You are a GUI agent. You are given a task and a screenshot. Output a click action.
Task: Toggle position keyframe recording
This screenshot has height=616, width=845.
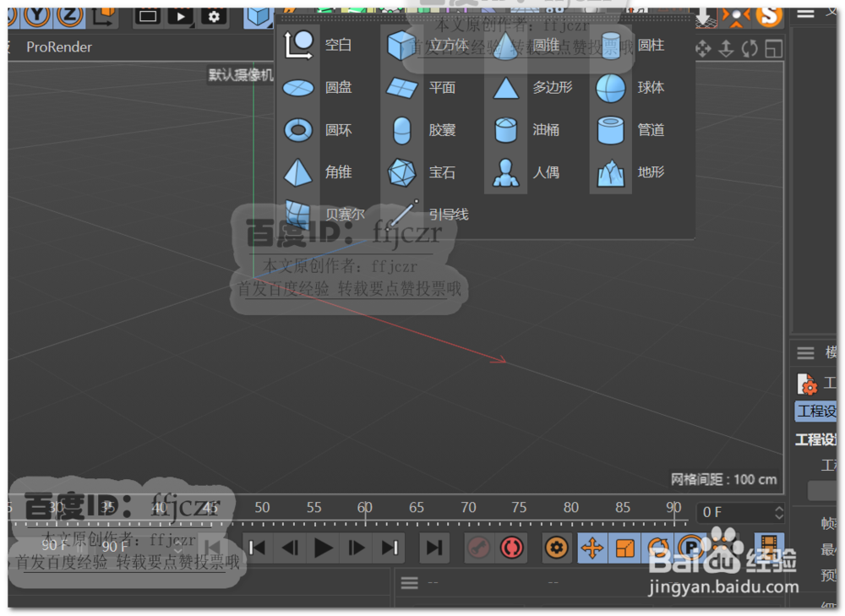click(x=591, y=548)
